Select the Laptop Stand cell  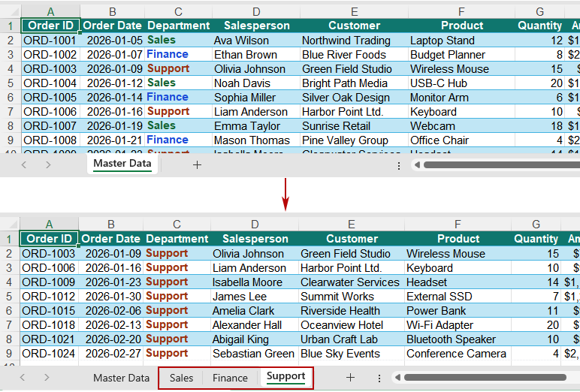pos(461,41)
